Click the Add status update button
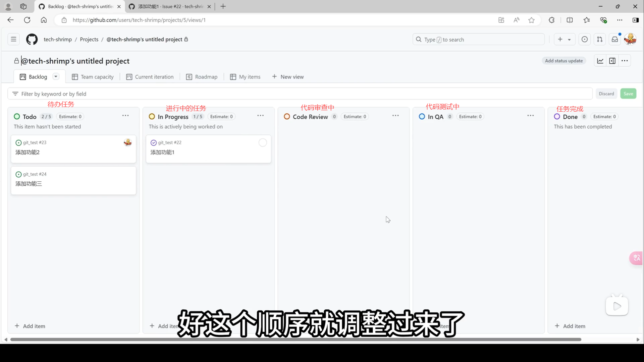This screenshot has height=362, width=644. click(x=563, y=61)
